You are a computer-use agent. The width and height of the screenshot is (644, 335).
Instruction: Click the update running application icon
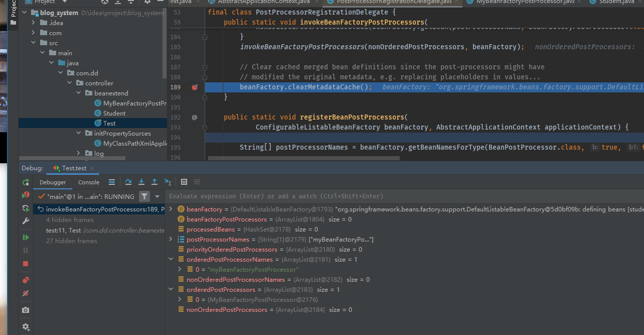pyautogui.click(x=26, y=208)
